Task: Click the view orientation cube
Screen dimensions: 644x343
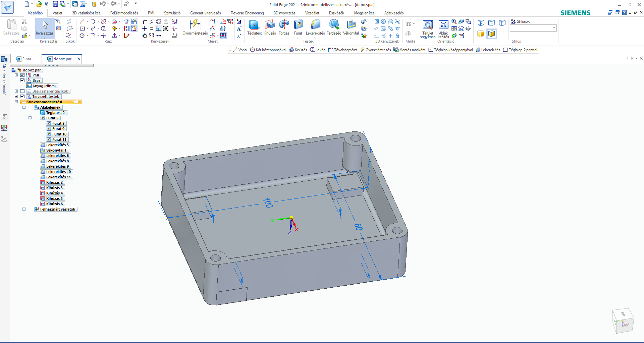Action: (623, 321)
